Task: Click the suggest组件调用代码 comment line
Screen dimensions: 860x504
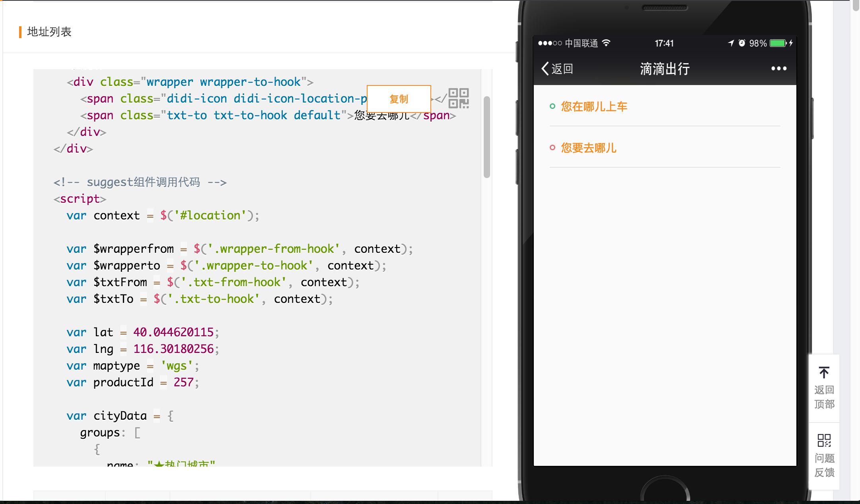Action: (140, 182)
